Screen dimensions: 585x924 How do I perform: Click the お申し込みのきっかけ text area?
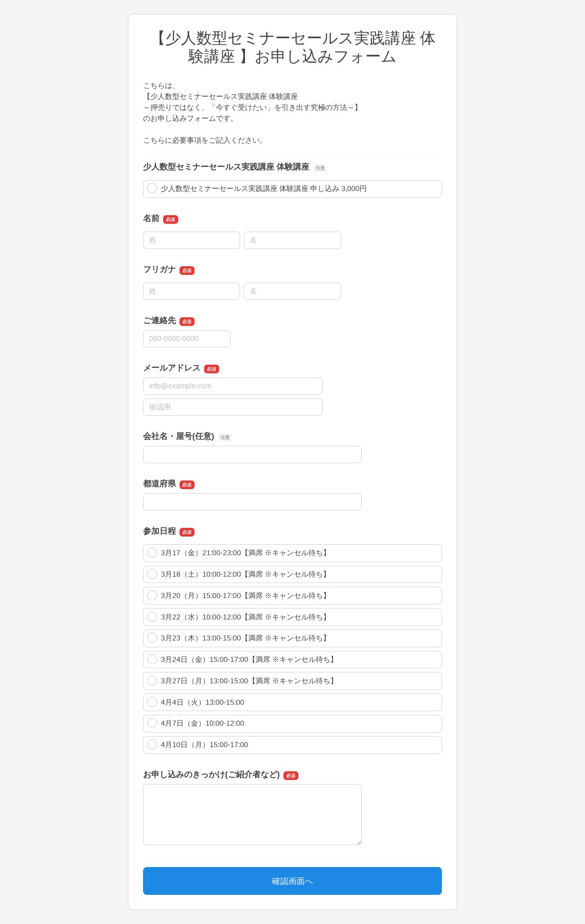(252, 815)
